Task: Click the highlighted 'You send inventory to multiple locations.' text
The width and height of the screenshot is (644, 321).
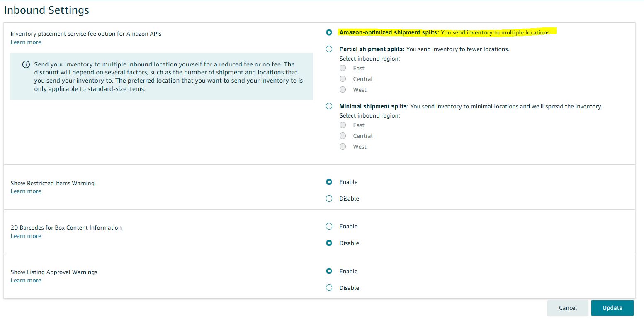Action: tap(496, 32)
